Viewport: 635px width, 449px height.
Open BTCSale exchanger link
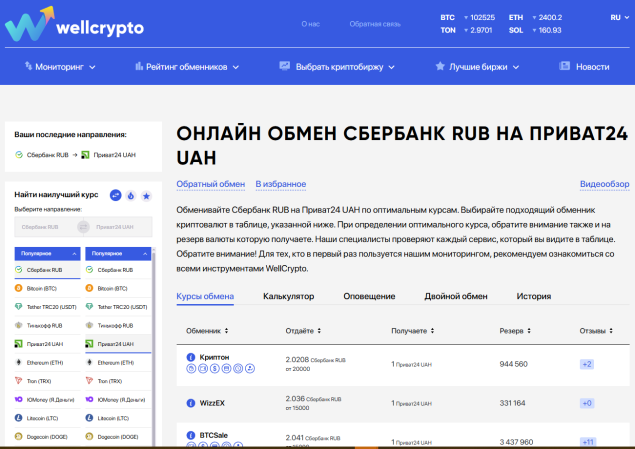tap(213, 435)
